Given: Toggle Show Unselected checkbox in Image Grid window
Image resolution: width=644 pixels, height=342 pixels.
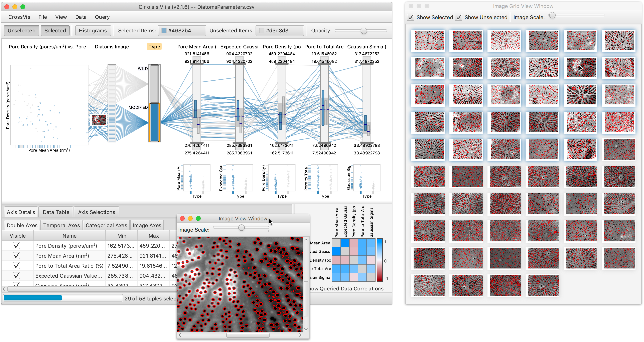Looking at the screenshot, I should tap(458, 17).
